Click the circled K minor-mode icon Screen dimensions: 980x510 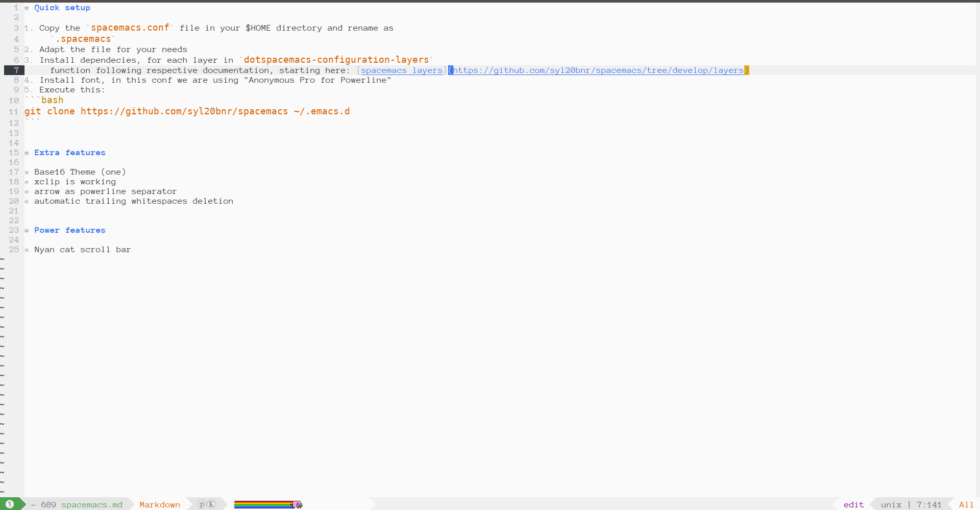coord(211,504)
